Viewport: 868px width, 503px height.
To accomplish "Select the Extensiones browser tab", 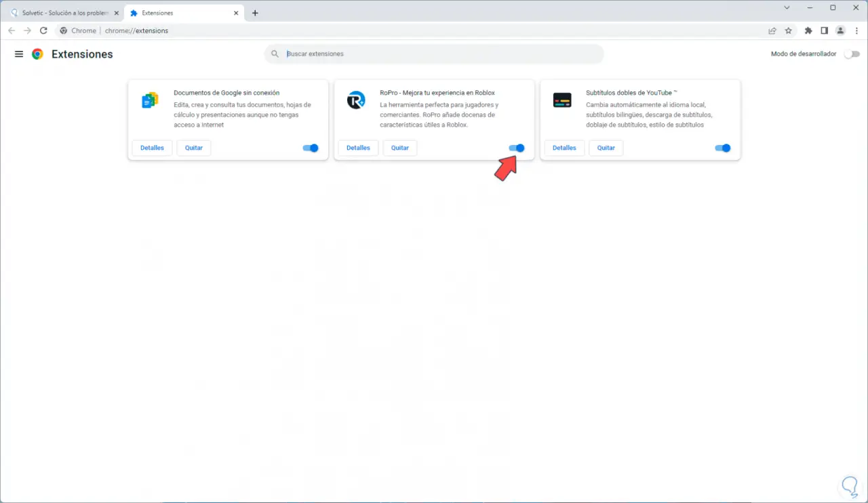I will coord(184,13).
